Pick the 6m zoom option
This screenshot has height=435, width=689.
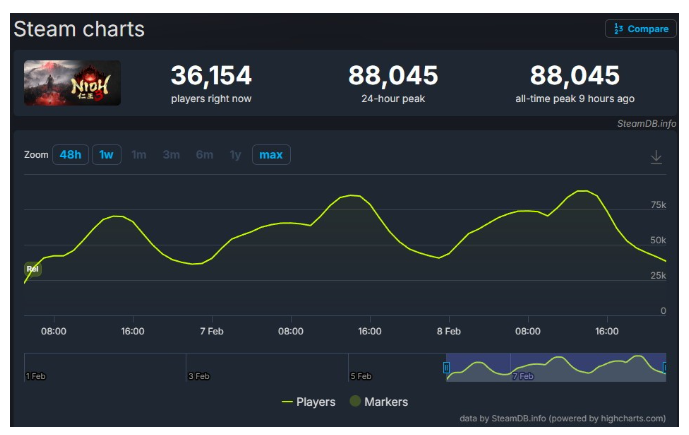[204, 155]
